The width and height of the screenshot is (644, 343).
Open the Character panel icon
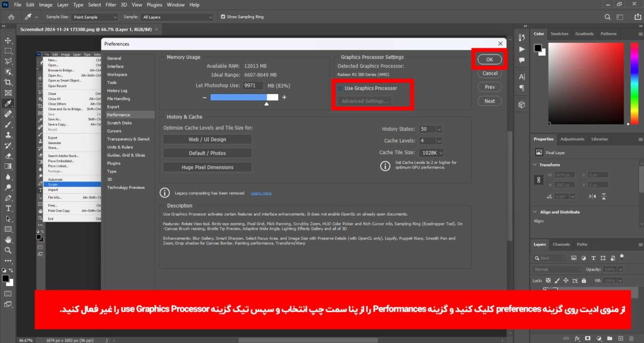(522, 77)
